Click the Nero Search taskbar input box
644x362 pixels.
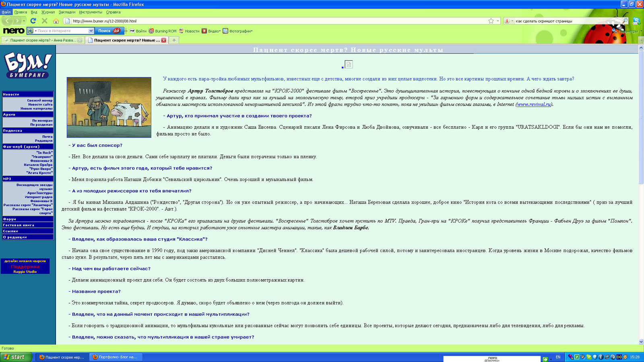[492, 359]
